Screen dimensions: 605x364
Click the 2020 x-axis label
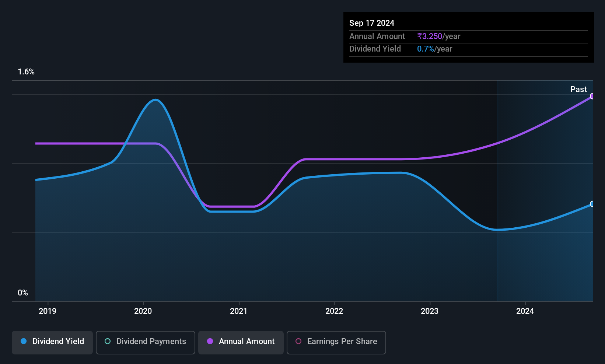pyautogui.click(x=143, y=311)
